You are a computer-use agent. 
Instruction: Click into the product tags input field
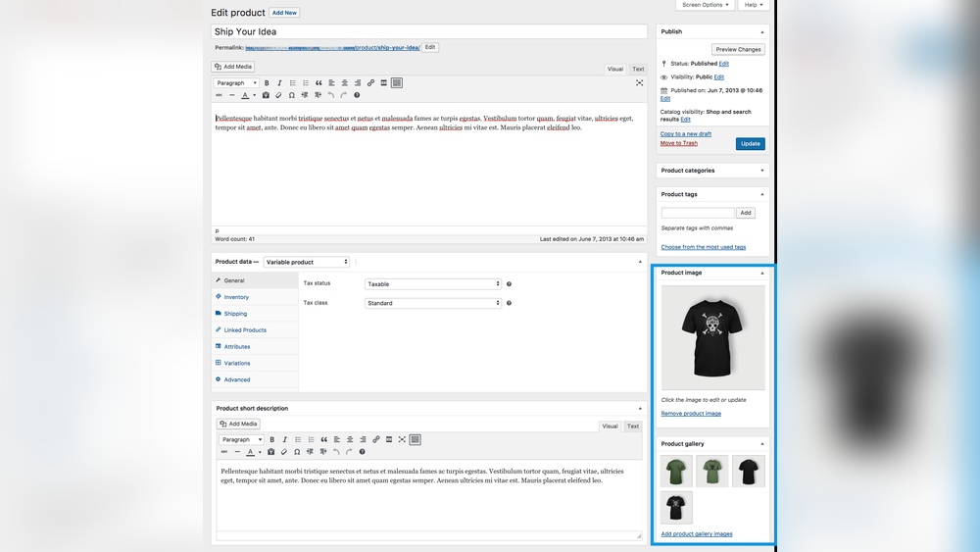[x=698, y=213]
